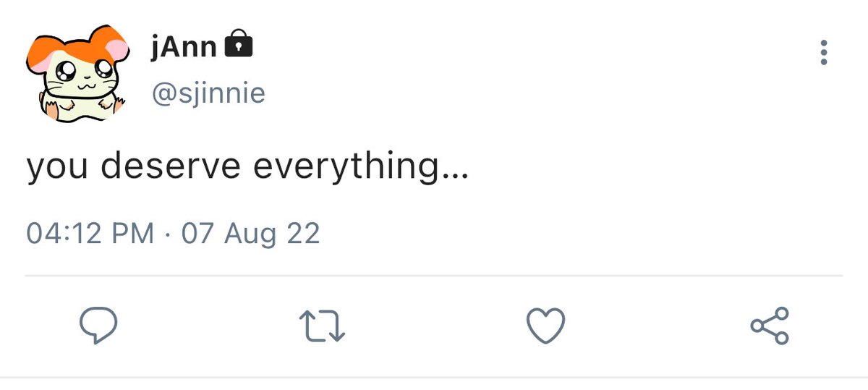Image resolution: width=868 pixels, height=390 pixels.
Task: Select the 07 Aug 22 date
Action: pos(250,234)
